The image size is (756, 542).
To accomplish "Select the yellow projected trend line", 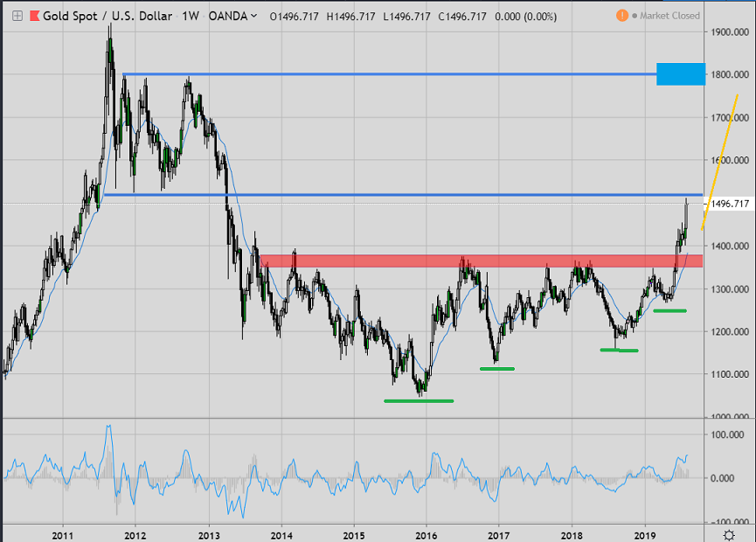I will click(x=719, y=163).
